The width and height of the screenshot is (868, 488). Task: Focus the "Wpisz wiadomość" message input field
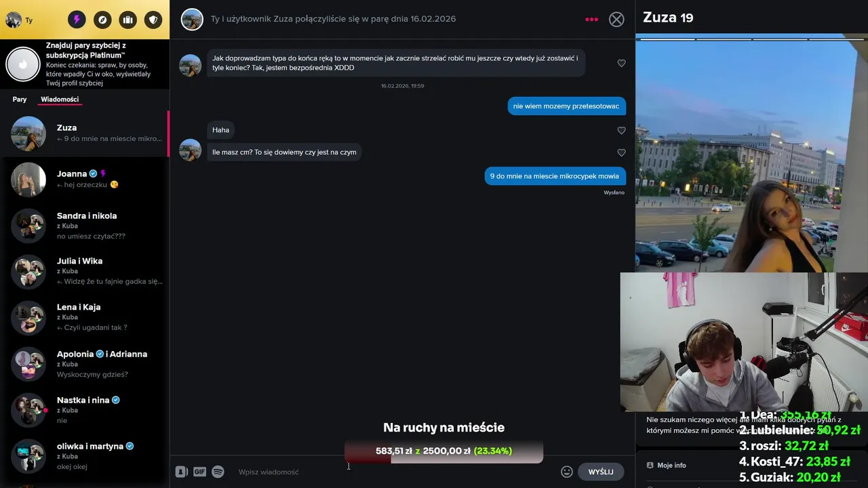click(x=393, y=472)
